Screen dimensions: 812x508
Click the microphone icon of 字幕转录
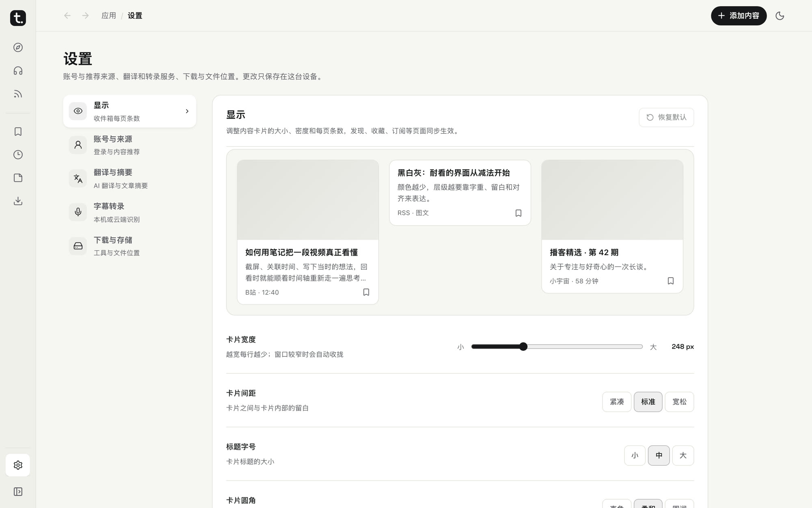(x=78, y=212)
